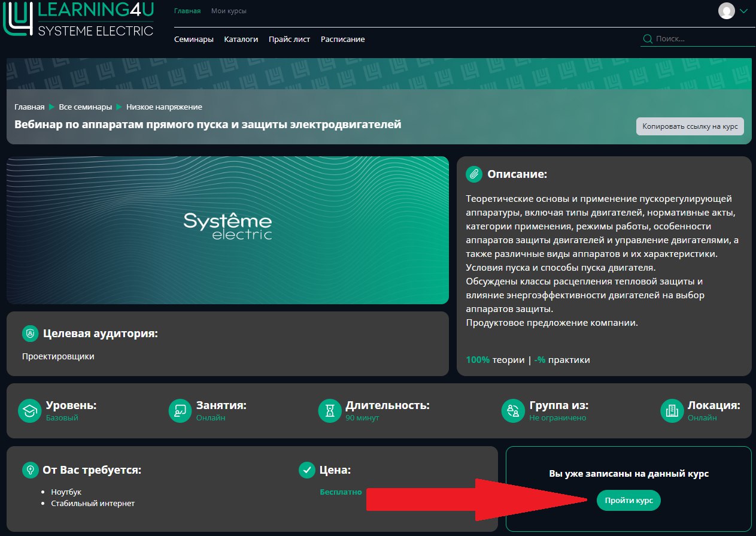Click the Локация building icon
756x536 pixels.
point(672,411)
